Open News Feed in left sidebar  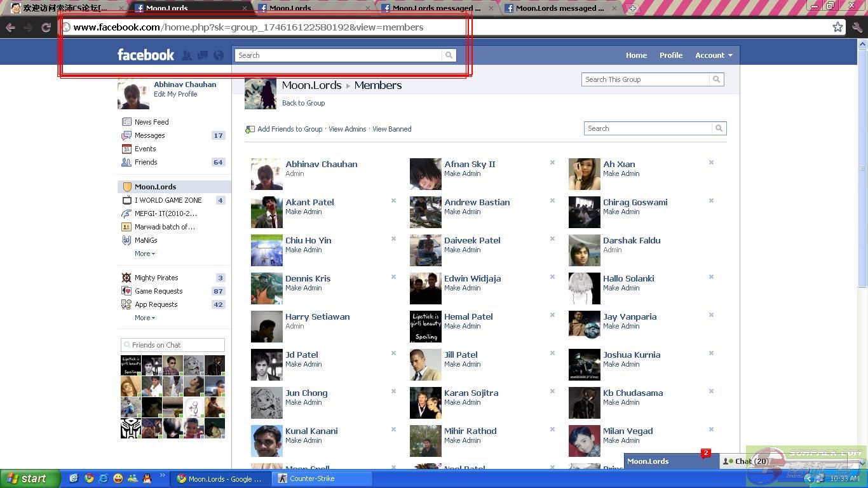(x=151, y=122)
